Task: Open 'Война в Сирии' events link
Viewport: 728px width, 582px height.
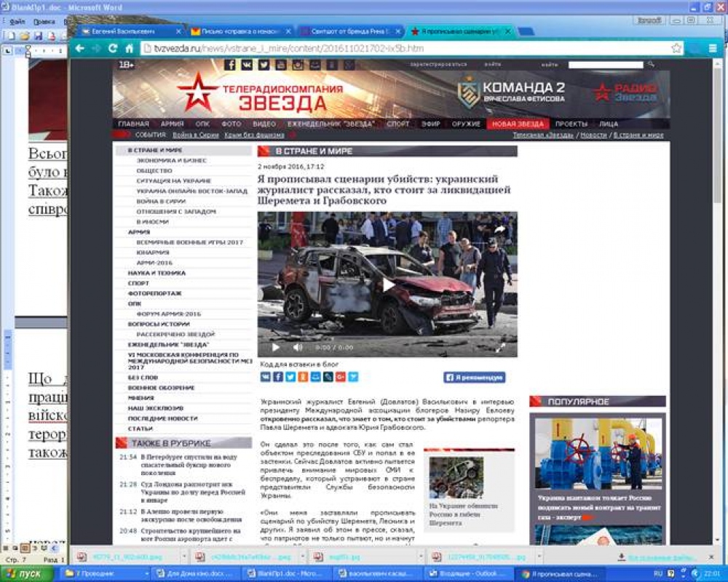Action: point(196,135)
